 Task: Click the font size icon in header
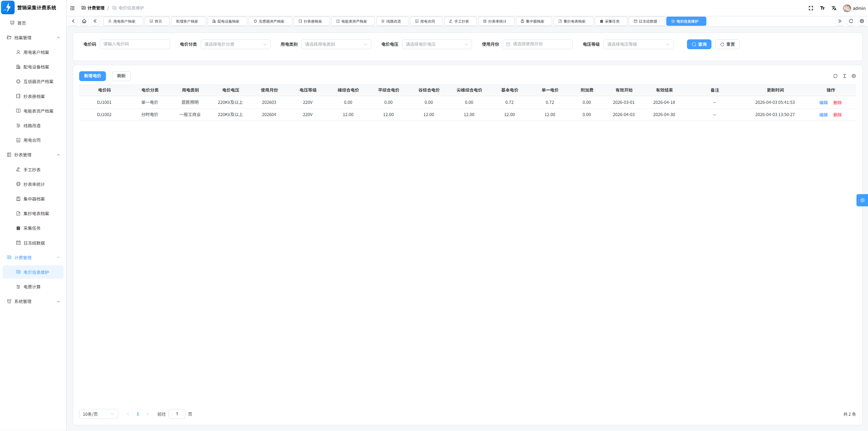click(x=822, y=8)
